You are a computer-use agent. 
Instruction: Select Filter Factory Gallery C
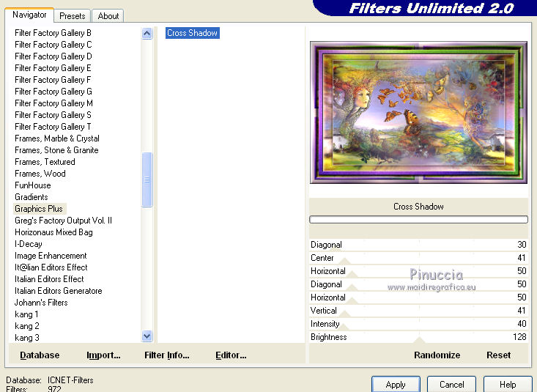[53, 45]
